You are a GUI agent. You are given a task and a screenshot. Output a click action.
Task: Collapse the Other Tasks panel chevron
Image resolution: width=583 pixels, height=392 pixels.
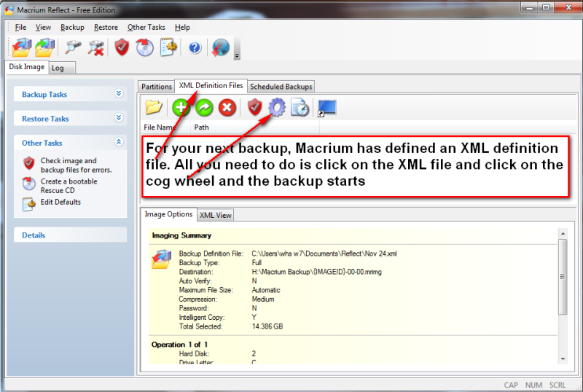click(119, 141)
